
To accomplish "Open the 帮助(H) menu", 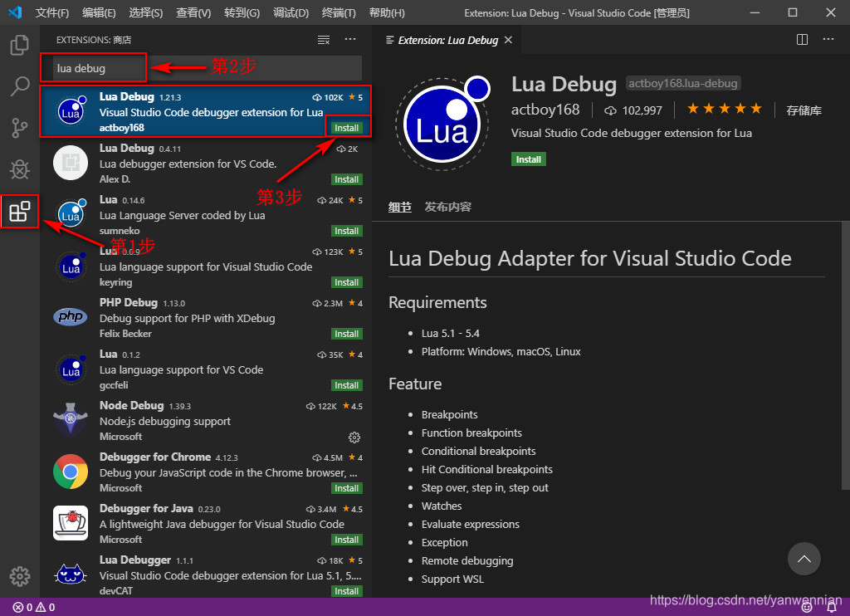I will 387,12.
